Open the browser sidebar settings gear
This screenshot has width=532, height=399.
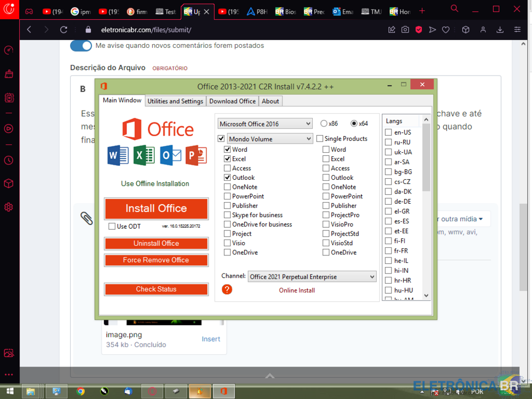[x=9, y=207]
